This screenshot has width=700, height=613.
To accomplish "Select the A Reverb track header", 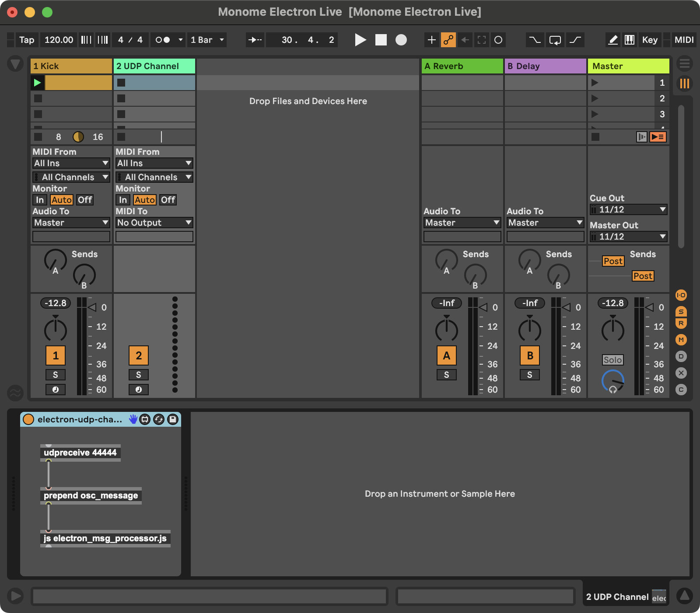I will (x=462, y=66).
